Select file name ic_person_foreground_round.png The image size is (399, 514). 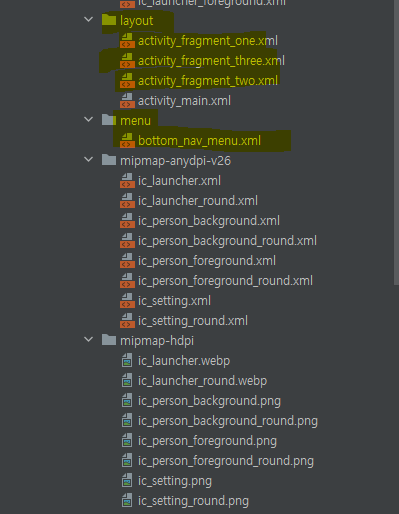coord(226,461)
